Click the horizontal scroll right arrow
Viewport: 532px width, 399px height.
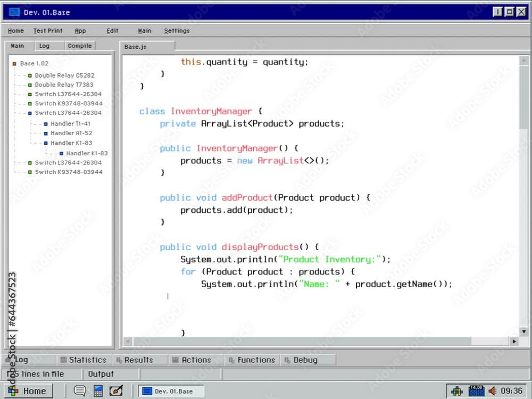pyautogui.click(x=514, y=342)
